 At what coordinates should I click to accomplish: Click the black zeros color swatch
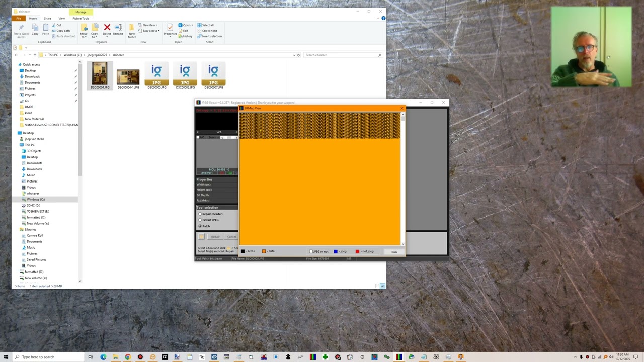point(243,251)
